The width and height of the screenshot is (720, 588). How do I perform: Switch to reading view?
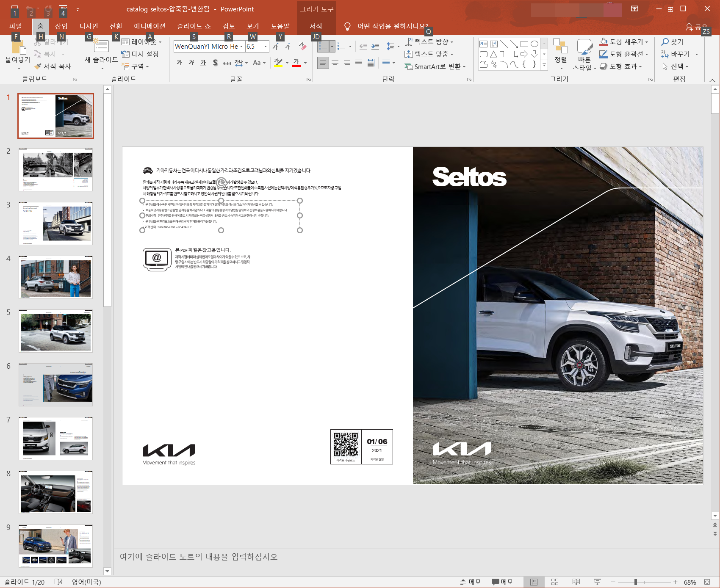tap(576, 582)
